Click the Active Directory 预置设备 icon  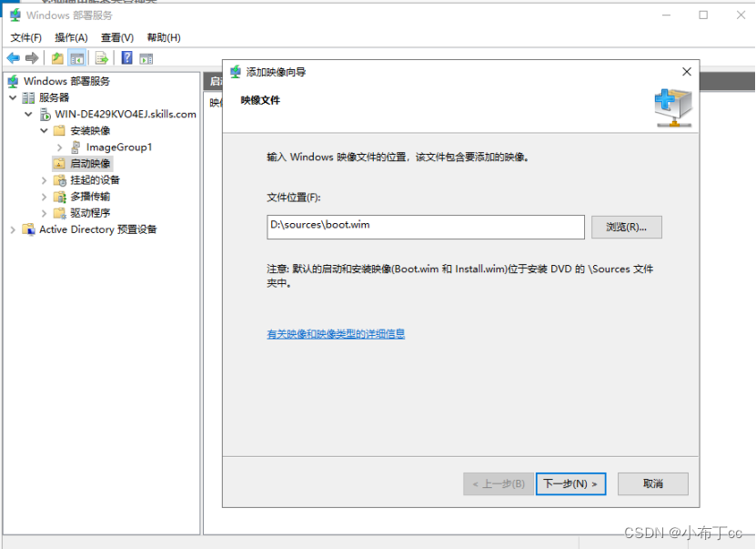click(x=28, y=229)
